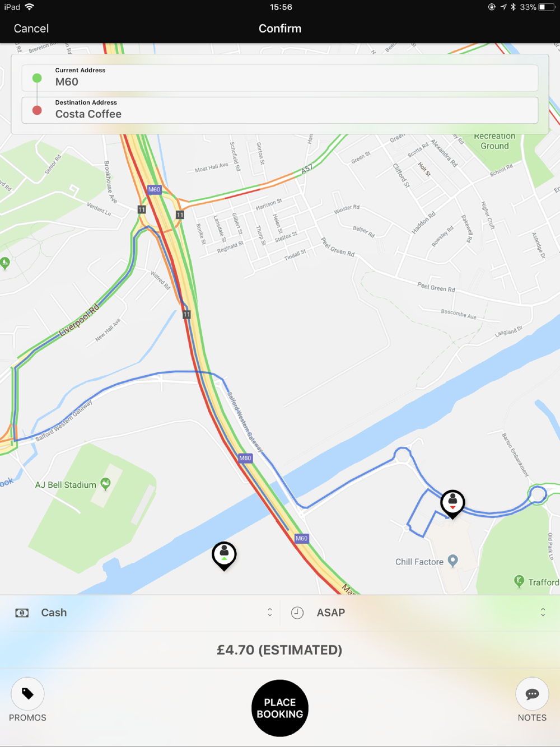Tap the cash banknote icon
Image resolution: width=560 pixels, height=747 pixels.
click(x=22, y=613)
